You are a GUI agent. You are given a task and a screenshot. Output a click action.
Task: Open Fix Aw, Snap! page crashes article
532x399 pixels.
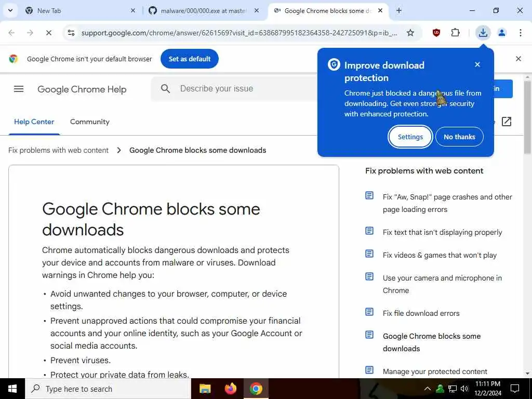coord(447,203)
